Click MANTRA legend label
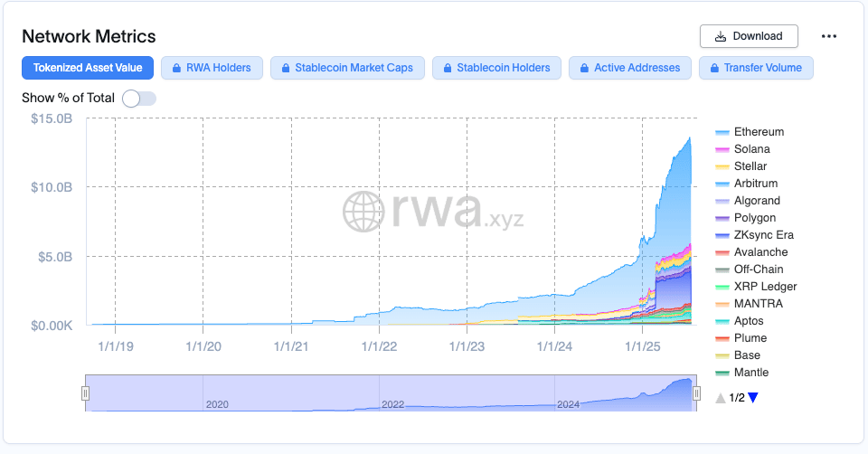868x454 pixels. click(758, 303)
